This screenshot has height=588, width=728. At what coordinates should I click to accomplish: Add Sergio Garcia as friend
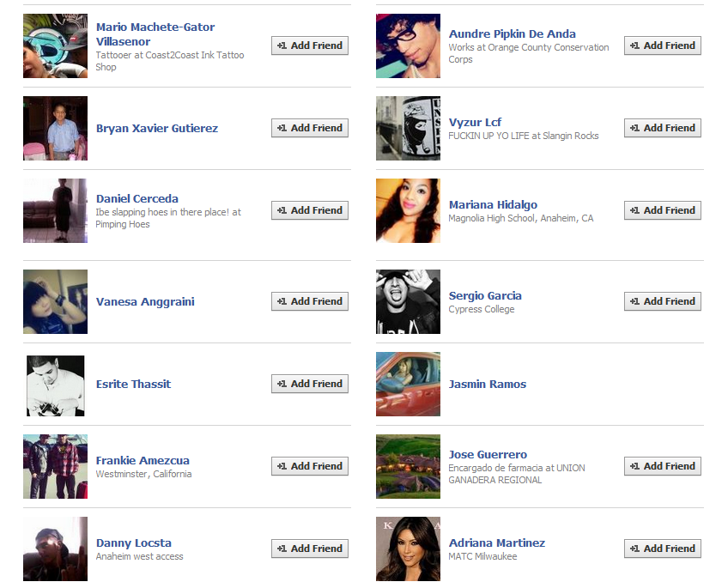663,301
